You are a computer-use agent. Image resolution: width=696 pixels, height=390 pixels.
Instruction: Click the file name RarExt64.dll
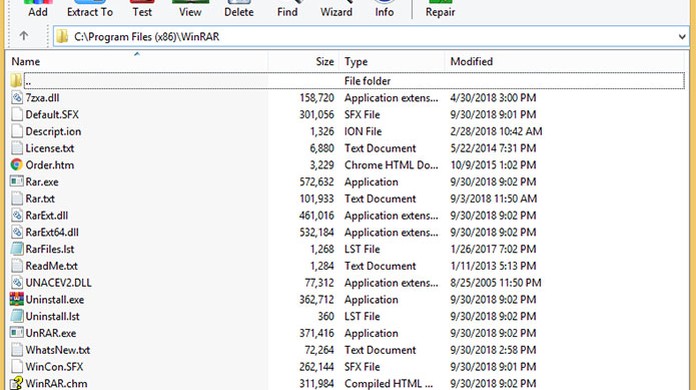tap(52, 232)
